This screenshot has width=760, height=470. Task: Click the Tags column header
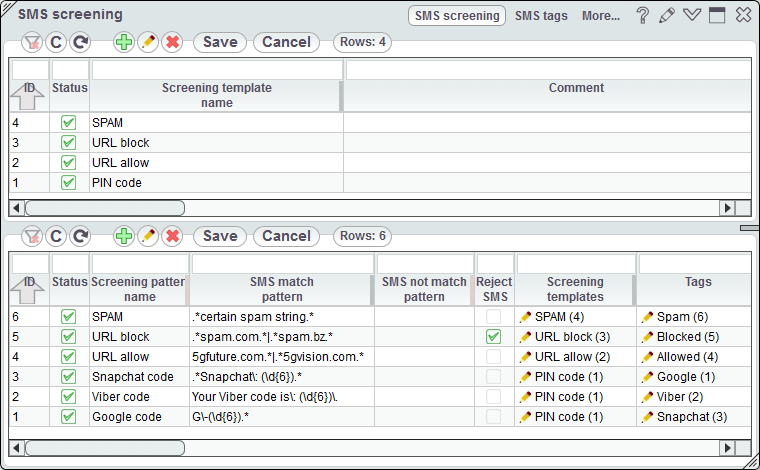click(x=695, y=289)
